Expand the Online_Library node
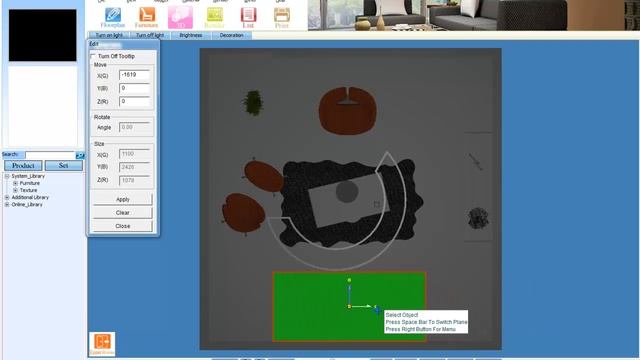640x360 pixels. 7,204
